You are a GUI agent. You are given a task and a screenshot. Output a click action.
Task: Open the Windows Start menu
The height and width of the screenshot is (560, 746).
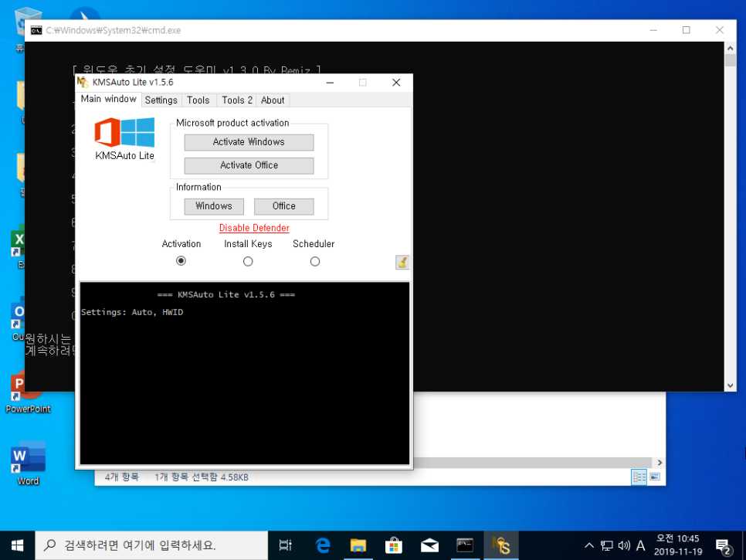17,546
